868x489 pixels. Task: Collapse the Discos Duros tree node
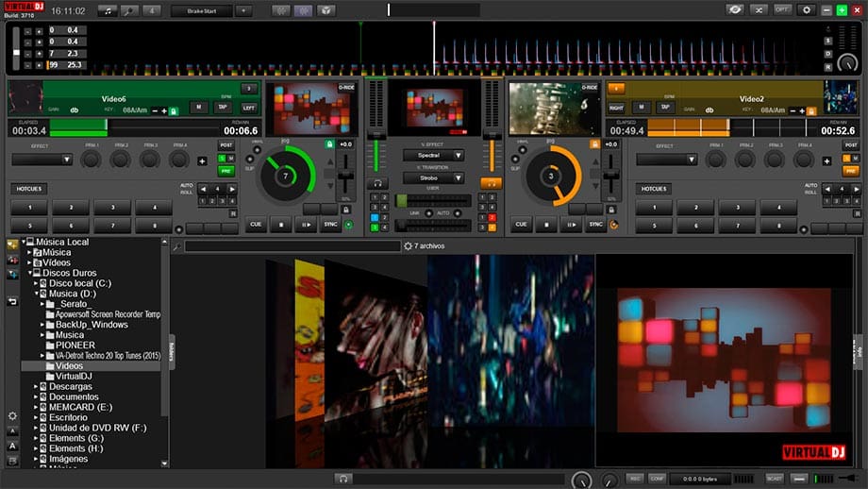click(30, 273)
